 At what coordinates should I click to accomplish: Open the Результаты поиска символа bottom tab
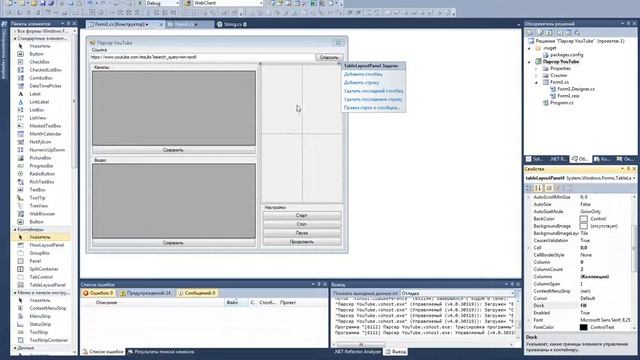pyautogui.click(x=161, y=352)
